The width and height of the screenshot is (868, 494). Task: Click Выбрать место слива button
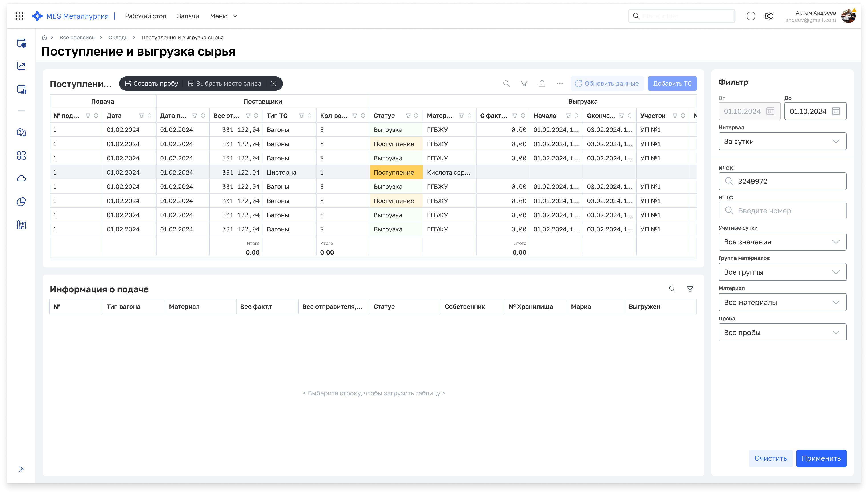point(224,84)
